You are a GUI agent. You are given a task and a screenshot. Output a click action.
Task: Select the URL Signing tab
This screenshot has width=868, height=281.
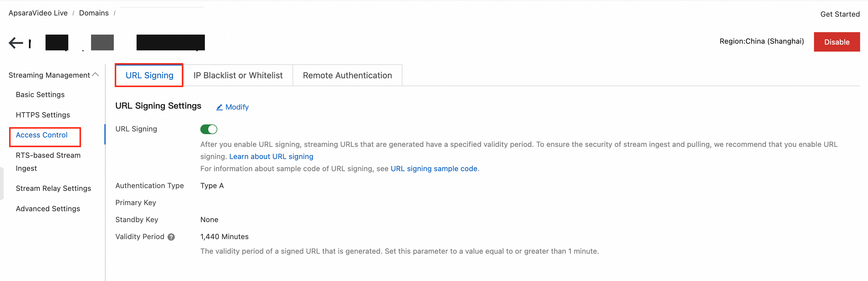click(x=149, y=75)
